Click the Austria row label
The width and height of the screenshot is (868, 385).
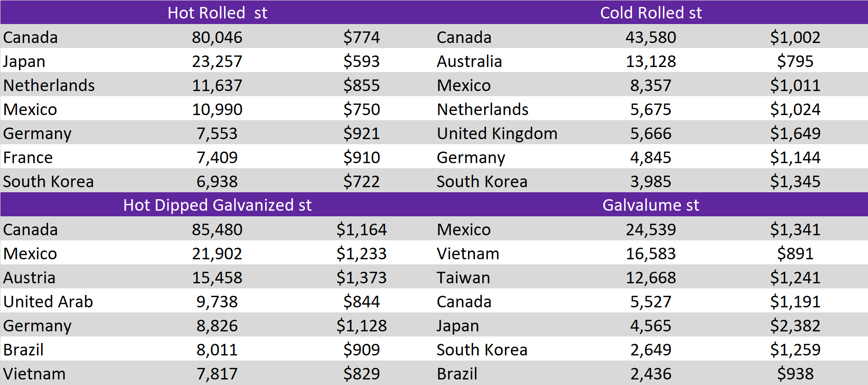tap(29, 278)
